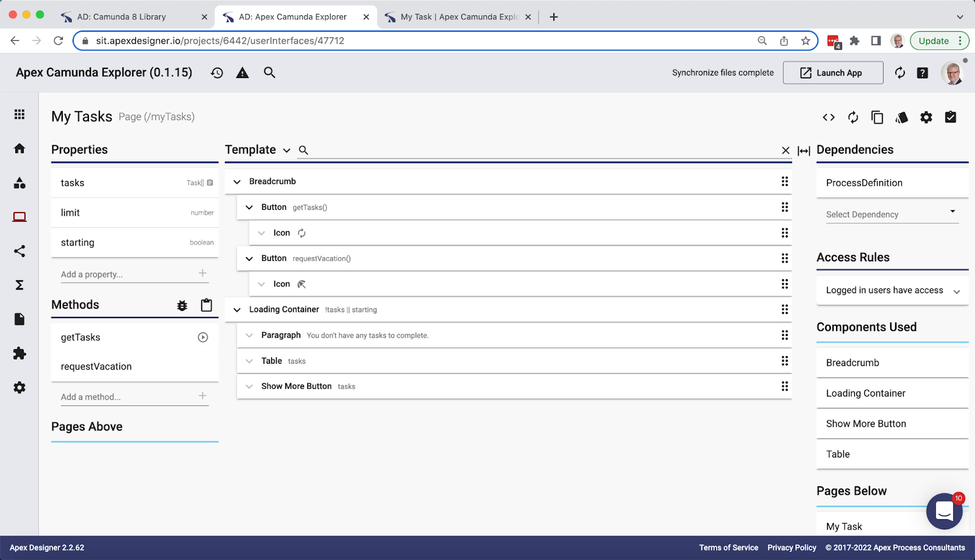
Task: Clear the template search with X
Action: pos(785,151)
